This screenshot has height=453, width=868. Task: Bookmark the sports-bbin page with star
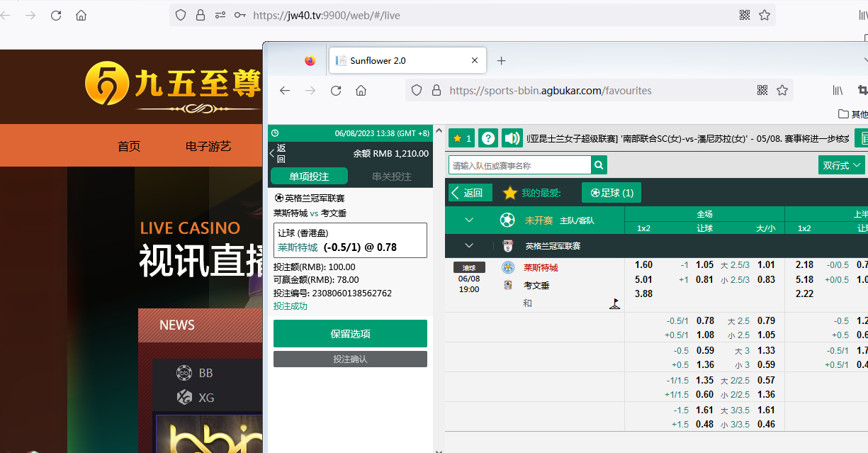(782, 90)
